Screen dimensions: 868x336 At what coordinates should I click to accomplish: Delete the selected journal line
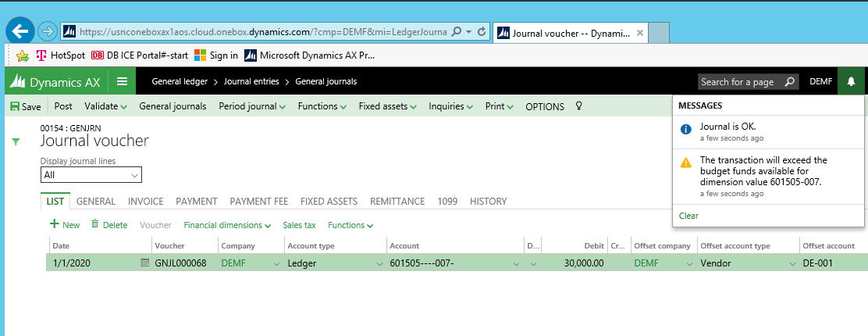pyautogui.click(x=108, y=225)
